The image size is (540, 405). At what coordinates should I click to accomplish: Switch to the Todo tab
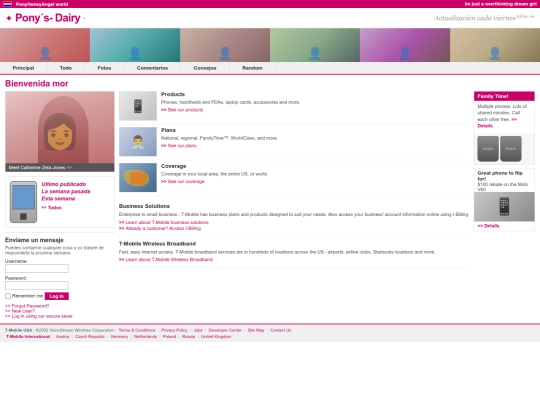point(66,68)
